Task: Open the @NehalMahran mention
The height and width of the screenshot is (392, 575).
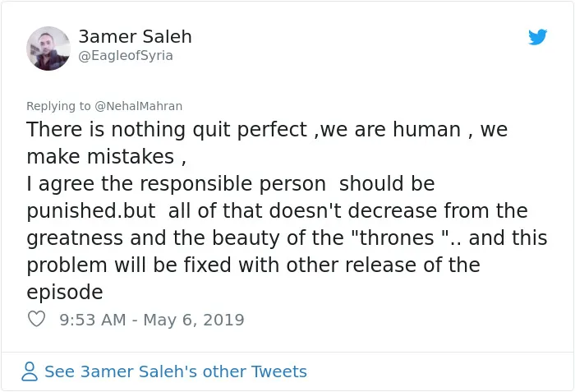Action: pyautogui.click(x=138, y=106)
